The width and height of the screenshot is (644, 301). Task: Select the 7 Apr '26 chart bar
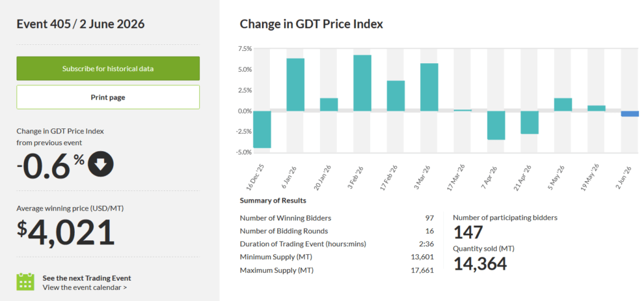point(496,125)
